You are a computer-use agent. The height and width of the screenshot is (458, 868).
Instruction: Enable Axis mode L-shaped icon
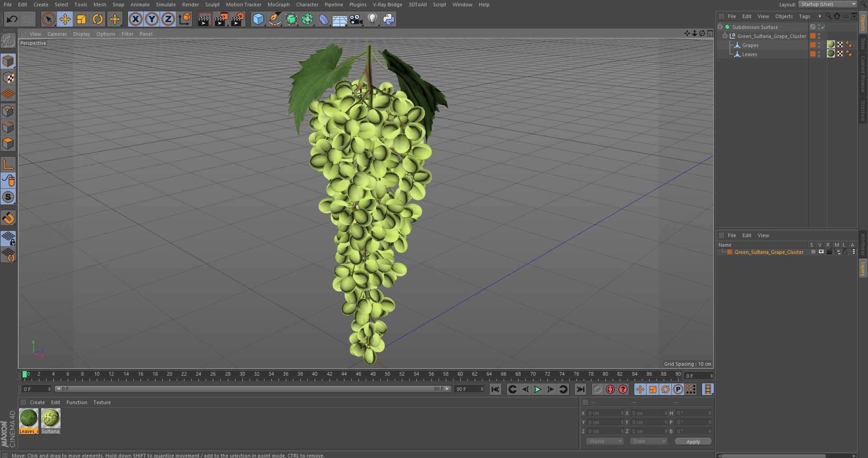click(8, 164)
